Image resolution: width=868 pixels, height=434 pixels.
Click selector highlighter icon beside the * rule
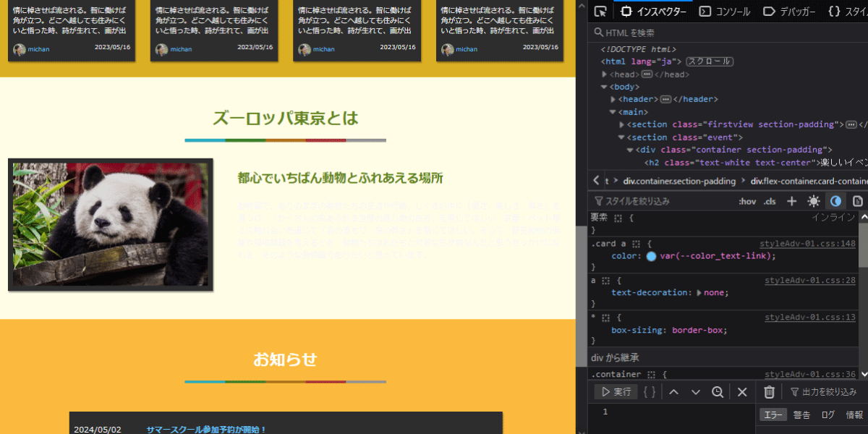[x=605, y=318]
